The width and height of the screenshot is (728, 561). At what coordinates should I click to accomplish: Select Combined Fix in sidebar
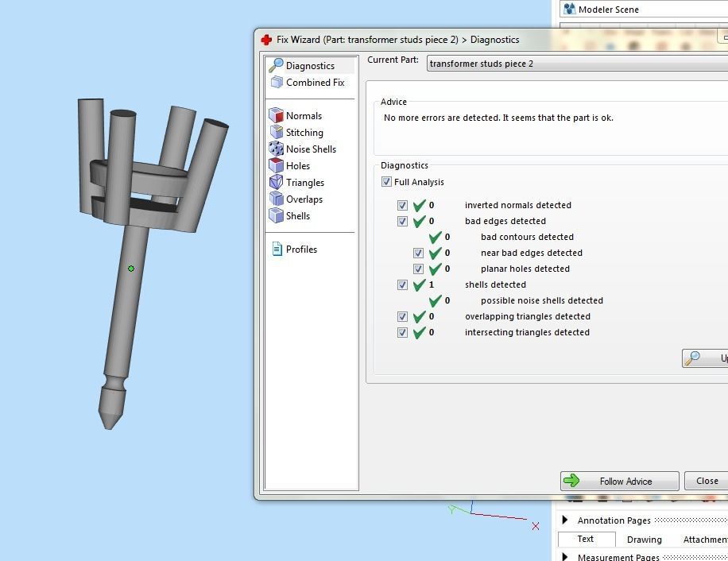coord(308,82)
